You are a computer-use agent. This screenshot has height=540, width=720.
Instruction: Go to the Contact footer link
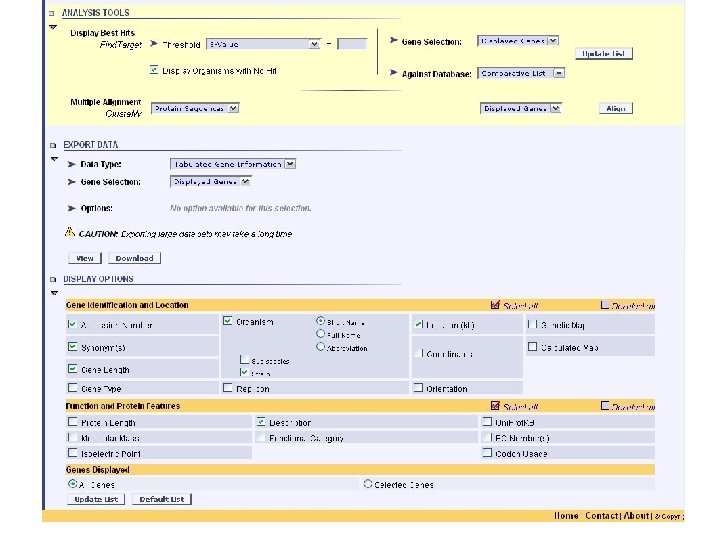tap(601, 516)
